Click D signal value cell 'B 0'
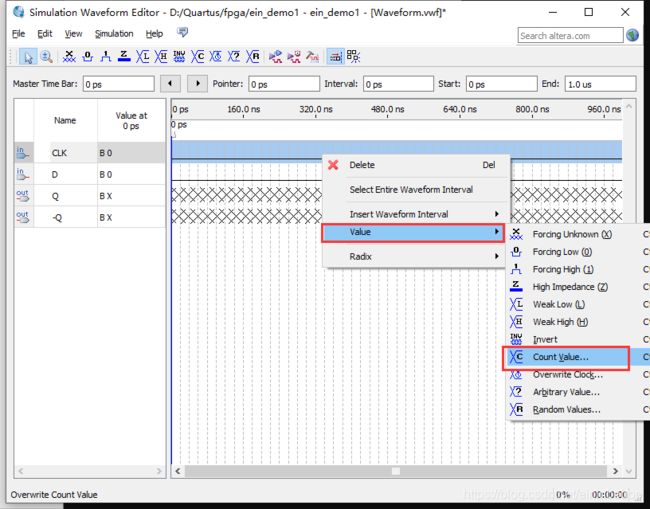Viewport: 650px width, 509px height. coord(131,175)
